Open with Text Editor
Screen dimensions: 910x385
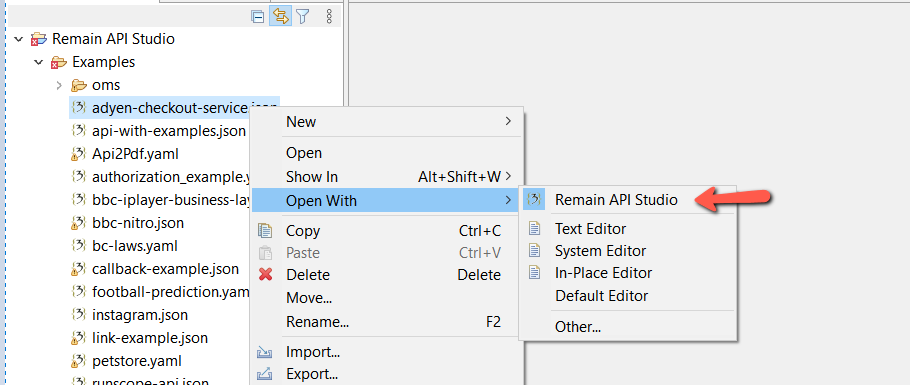pos(628,229)
